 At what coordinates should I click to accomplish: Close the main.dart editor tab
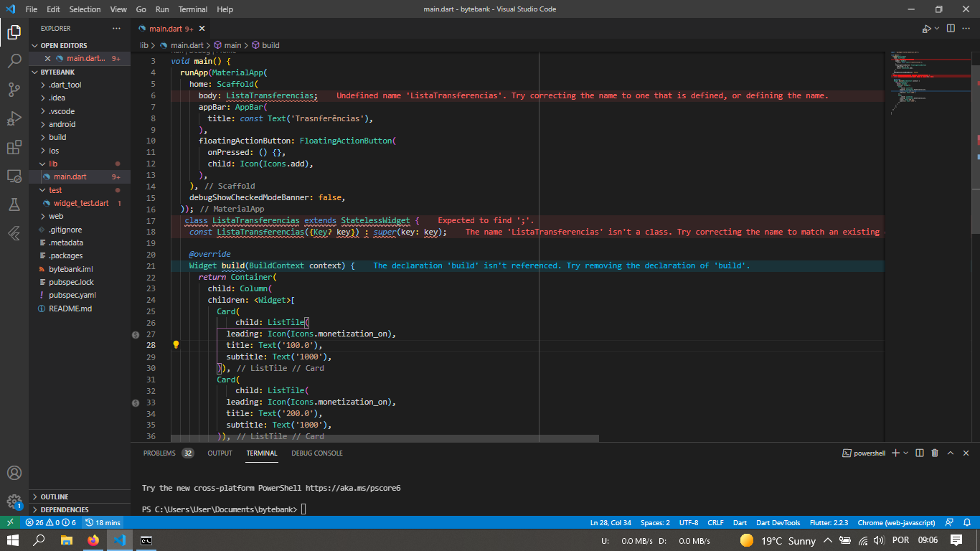pyautogui.click(x=202, y=29)
